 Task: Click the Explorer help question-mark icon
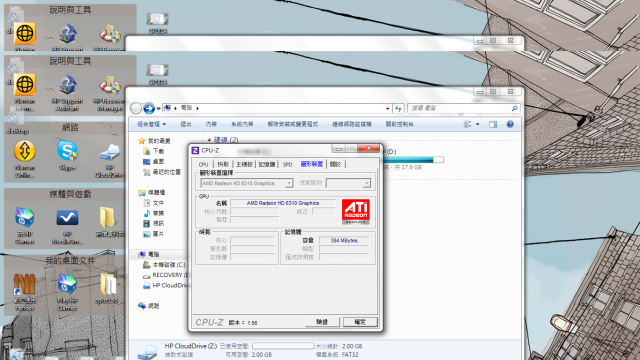[510, 124]
